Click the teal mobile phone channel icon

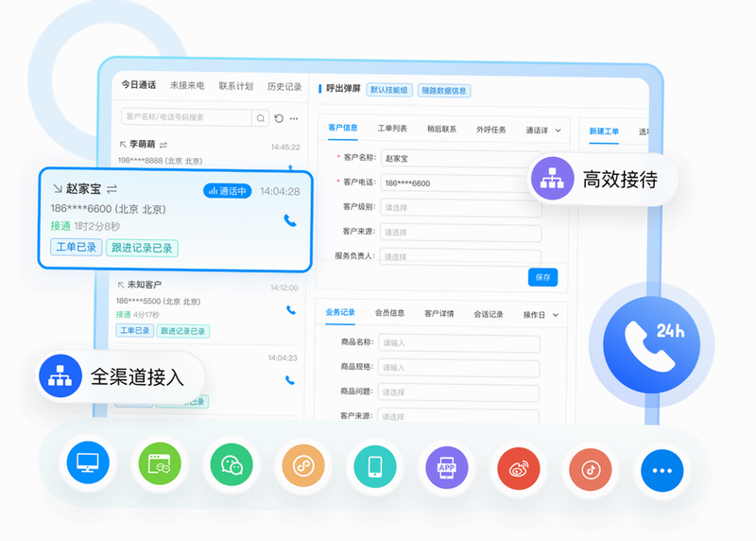375,466
